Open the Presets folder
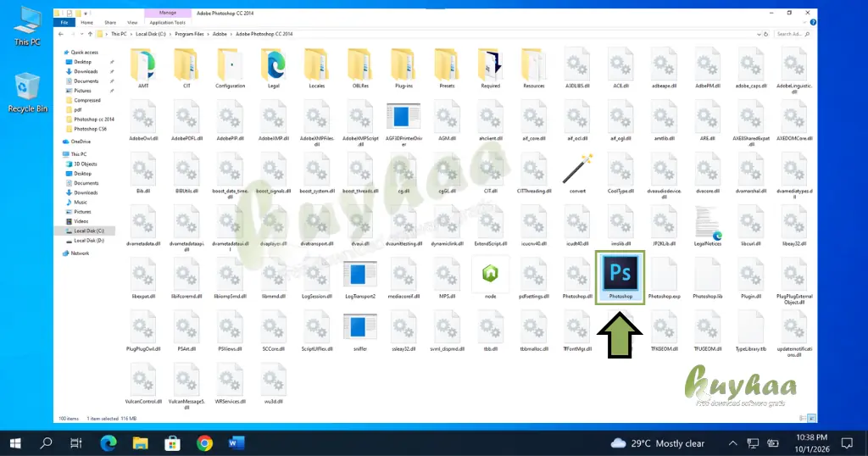Image resolution: width=868 pixels, height=456 pixels. 447,69
